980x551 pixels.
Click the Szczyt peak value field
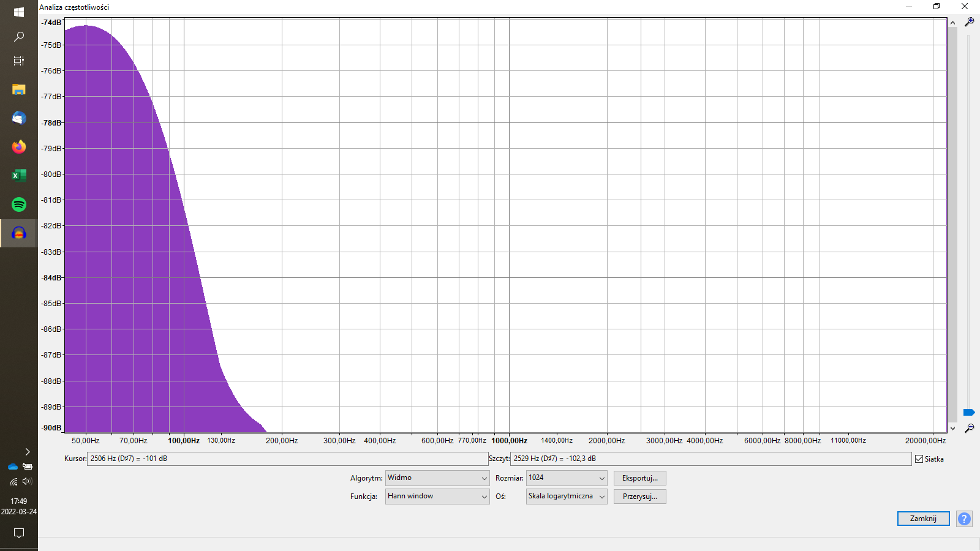[711, 459]
